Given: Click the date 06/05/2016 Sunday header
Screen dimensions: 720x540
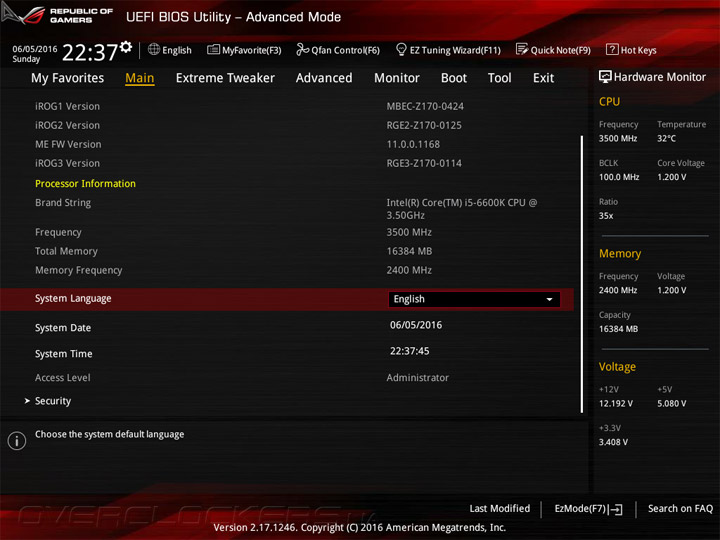Looking at the screenshot, I should pyautogui.click(x=34, y=54).
